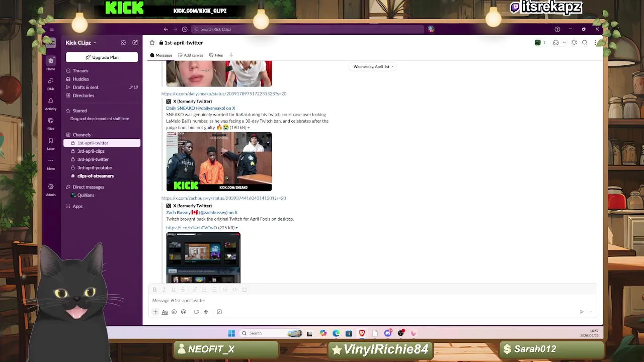Open Files in the Slack left rail

pos(51,124)
